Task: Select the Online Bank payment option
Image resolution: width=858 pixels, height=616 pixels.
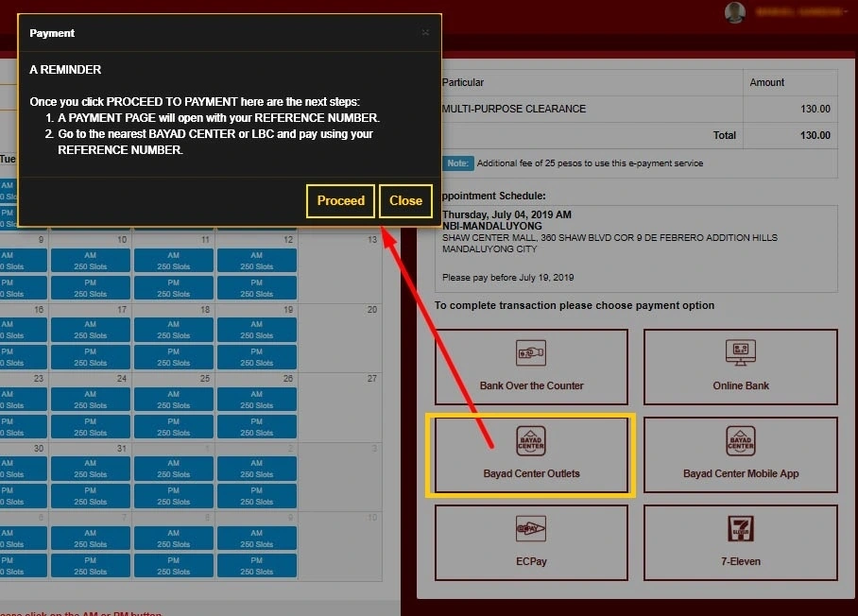Action: pyautogui.click(x=740, y=367)
